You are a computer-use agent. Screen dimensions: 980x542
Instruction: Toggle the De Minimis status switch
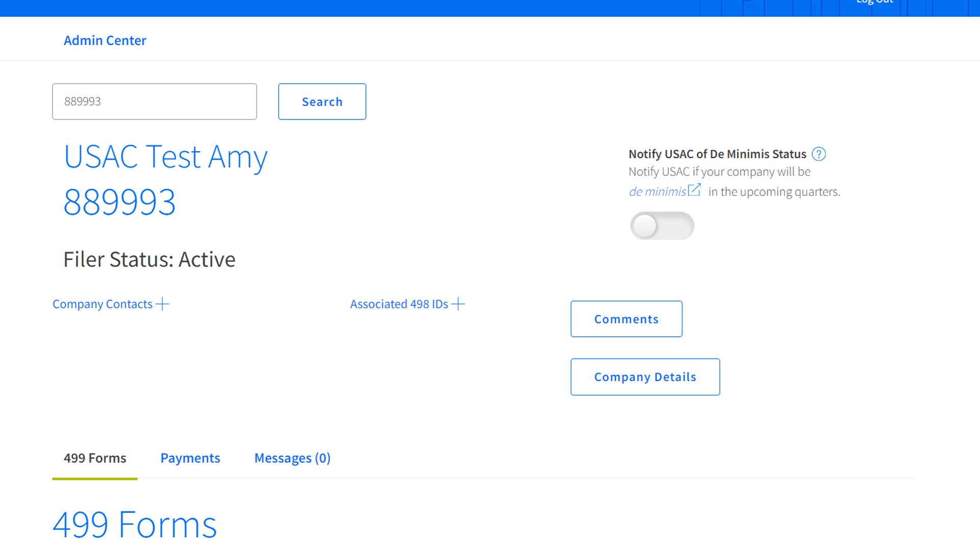[662, 226]
